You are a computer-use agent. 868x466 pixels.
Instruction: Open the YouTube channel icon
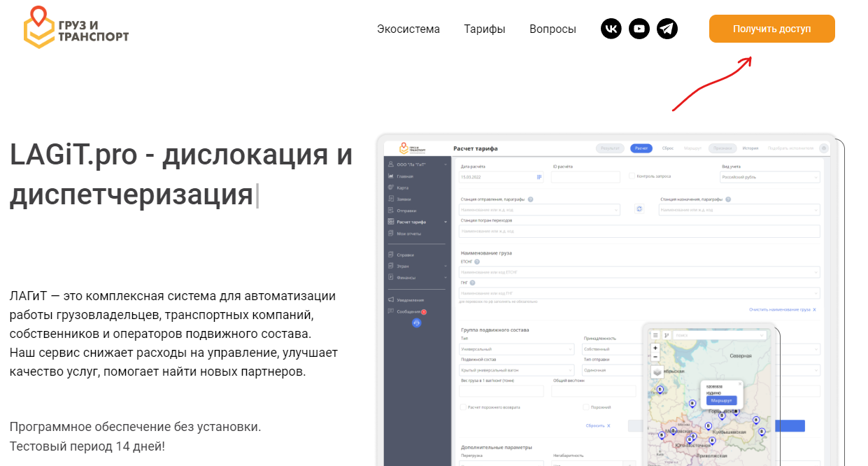[639, 29]
